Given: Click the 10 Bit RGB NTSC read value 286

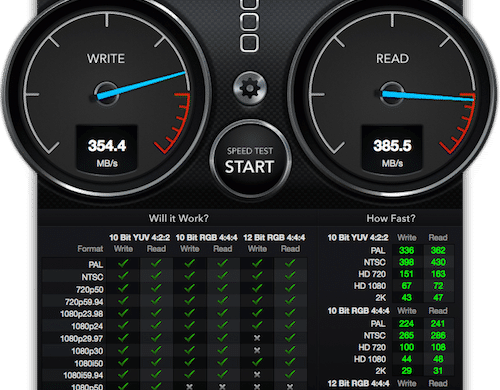Looking at the screenshot, I should pyautogui.click(x=438, y=335).
